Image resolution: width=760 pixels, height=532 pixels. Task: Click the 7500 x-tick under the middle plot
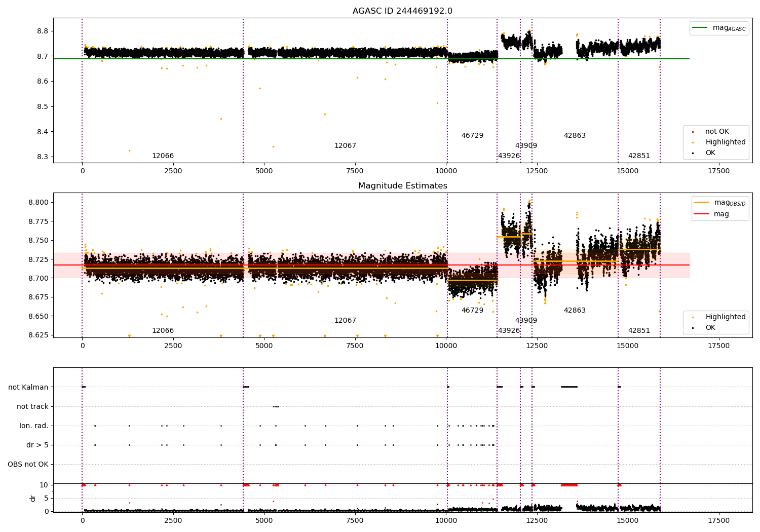click(355, 346)
